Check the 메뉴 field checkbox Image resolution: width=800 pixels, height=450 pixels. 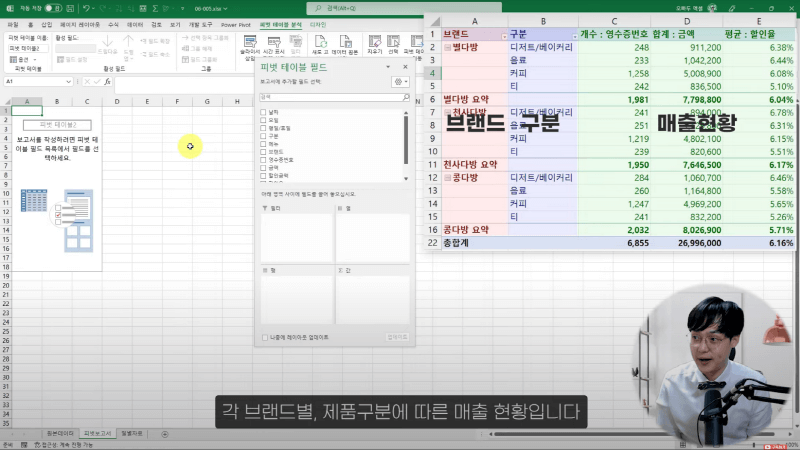[x=263, y=144]
